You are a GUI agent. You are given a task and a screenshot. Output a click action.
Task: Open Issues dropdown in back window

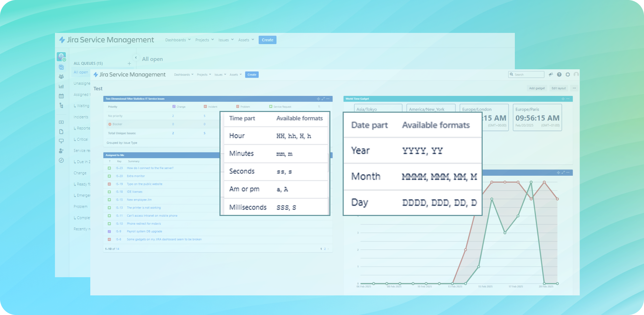click(226, 40)
